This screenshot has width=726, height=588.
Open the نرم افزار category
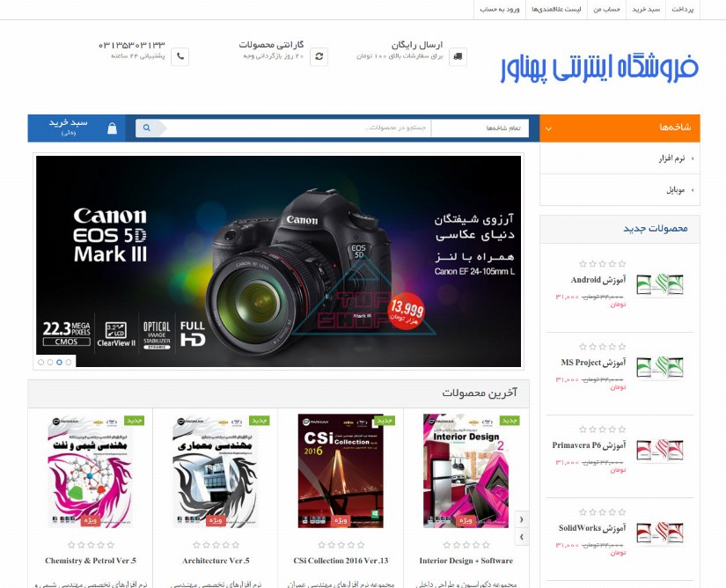(x=671, y=158)
